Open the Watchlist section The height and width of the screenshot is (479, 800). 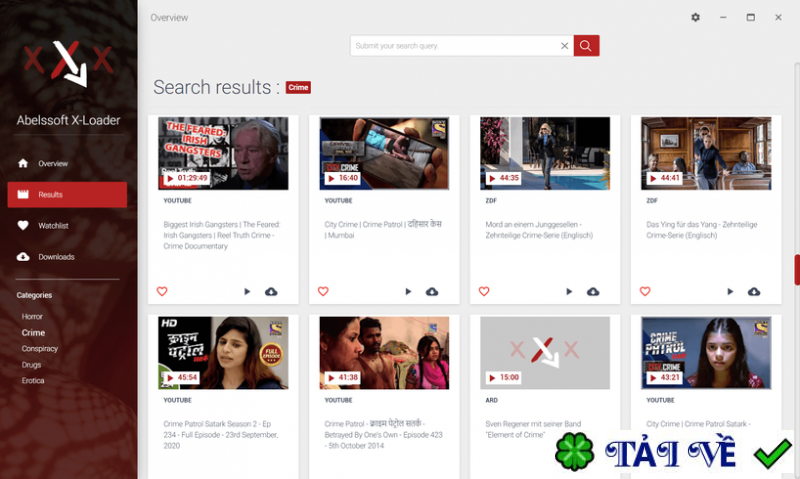[x=67, y=225]
